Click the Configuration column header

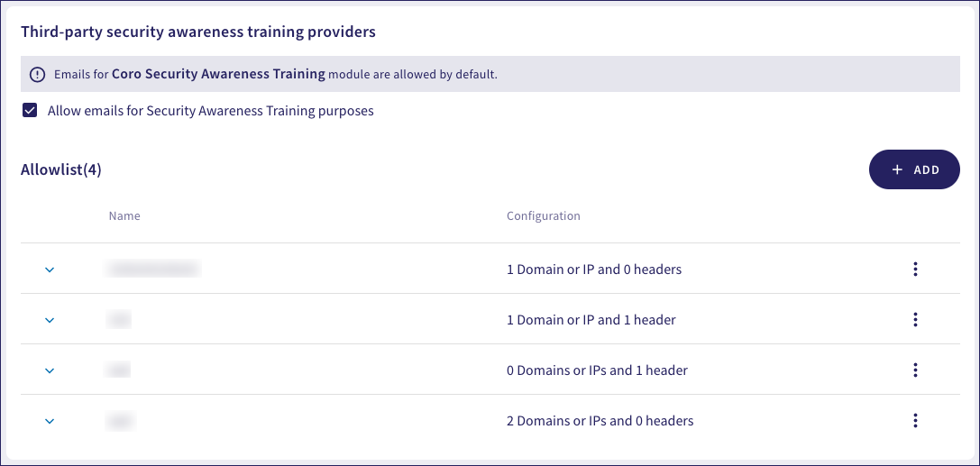coord(544,216)
